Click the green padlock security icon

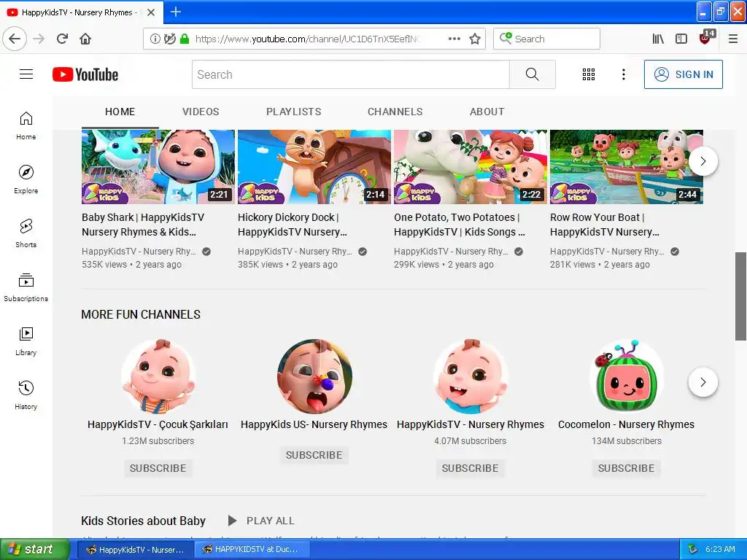pyautogui.click(x=185, y=39)
